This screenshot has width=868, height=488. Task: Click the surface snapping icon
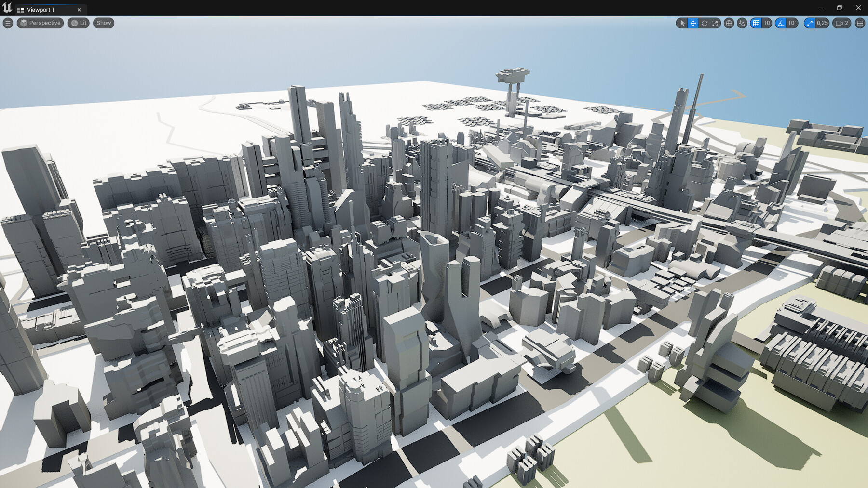pos(741,23)
